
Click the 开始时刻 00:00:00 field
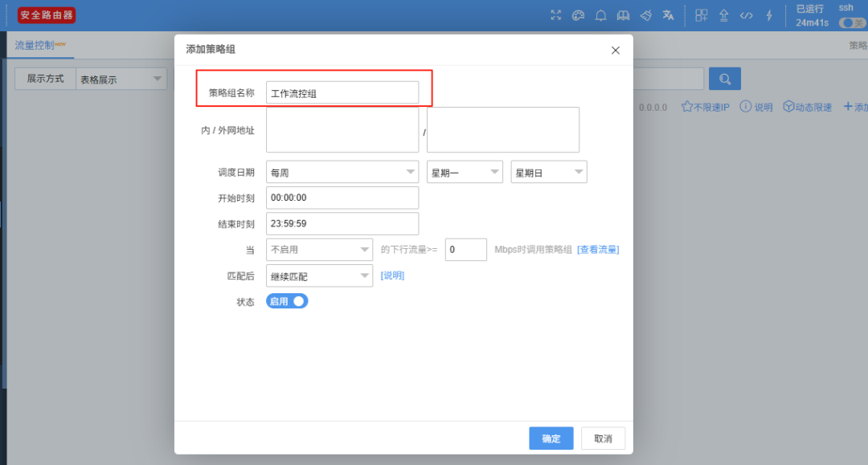click(x=342, y=198)
